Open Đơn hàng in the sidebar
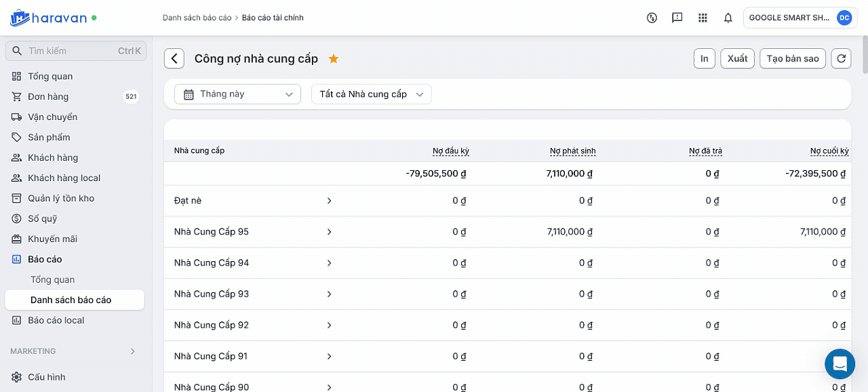Viewport: 868px width, 392px height. tap(48, 97)
